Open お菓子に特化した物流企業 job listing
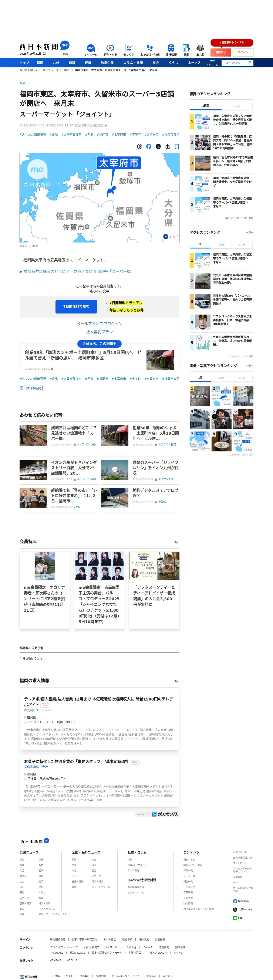273x980 pixels. click(x=99, y=780)
